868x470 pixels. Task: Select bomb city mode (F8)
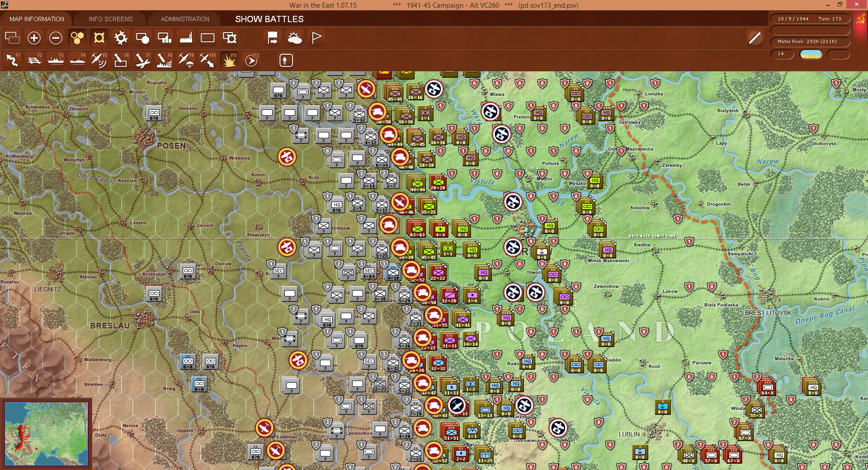[x=164, y=60]
